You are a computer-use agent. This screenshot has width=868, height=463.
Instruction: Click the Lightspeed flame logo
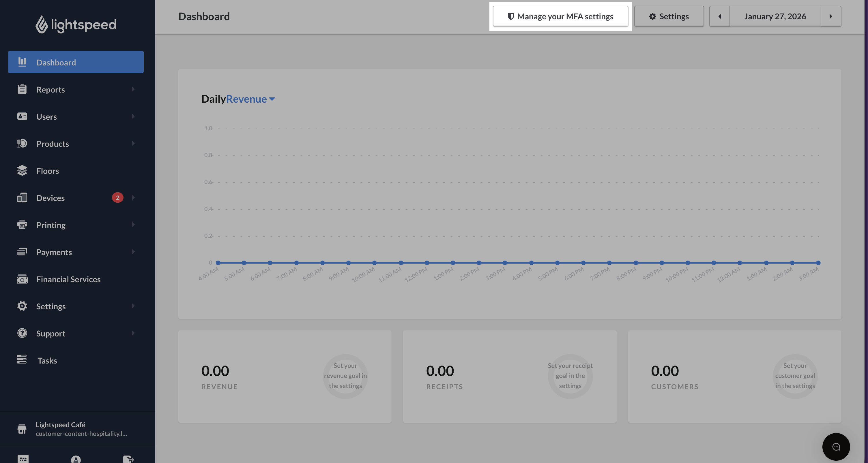42,24
